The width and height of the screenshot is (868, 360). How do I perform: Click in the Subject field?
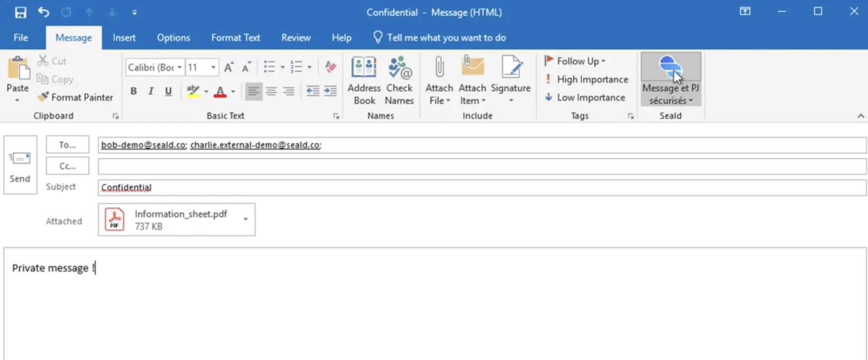point(482,188)
